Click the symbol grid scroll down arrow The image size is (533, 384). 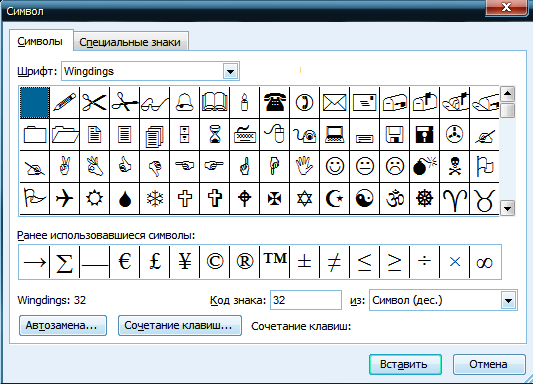tap(508, 208)
